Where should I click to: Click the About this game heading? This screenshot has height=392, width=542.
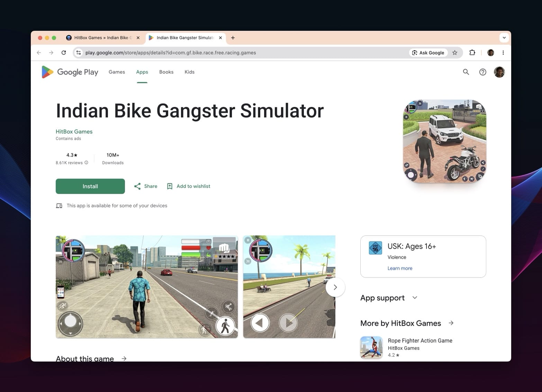pyautogui.click(x=85, y=358)
